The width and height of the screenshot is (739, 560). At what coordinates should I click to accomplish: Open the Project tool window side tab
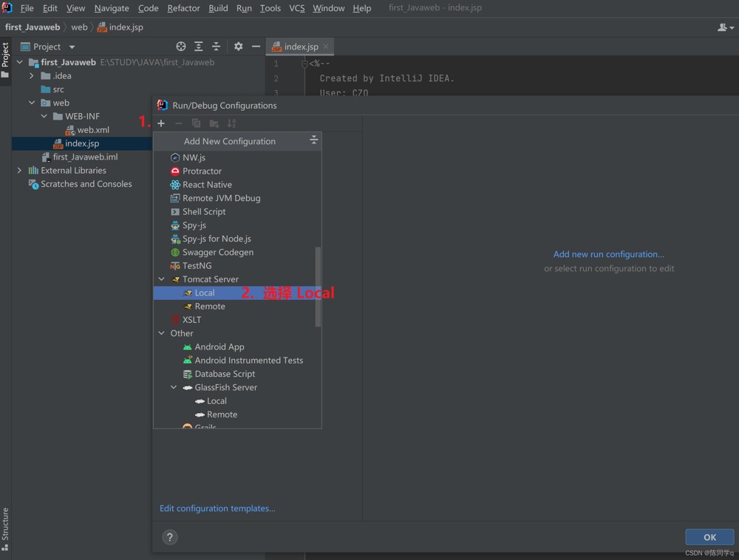(x=5, y=61)
